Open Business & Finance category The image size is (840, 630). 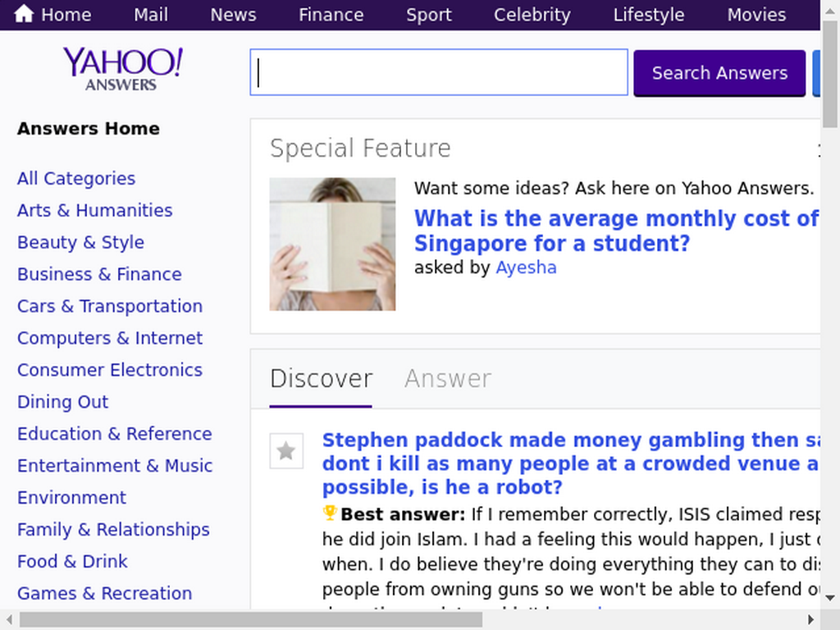99,274
